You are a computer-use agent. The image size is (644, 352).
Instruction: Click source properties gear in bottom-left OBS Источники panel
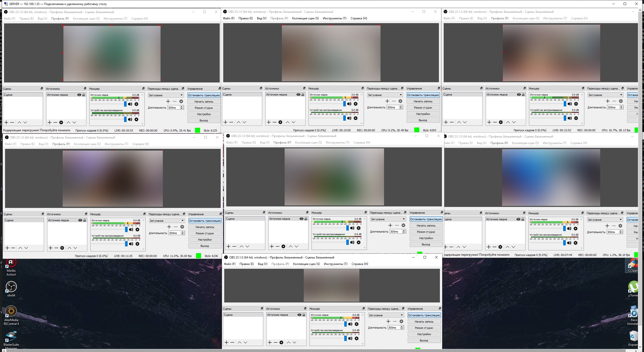[62, 248]
